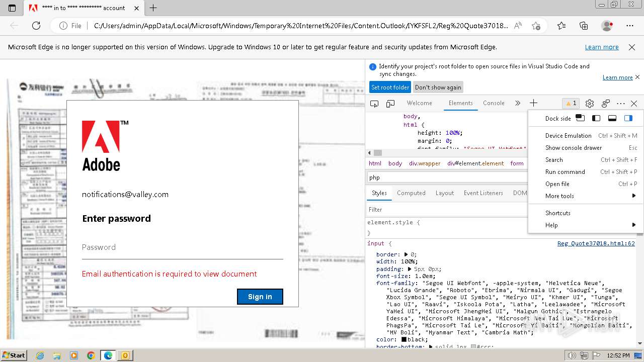Switch to the Welcome tab
Image resolution: width=644 pixels, height=362 pixels.
(420, 103)
